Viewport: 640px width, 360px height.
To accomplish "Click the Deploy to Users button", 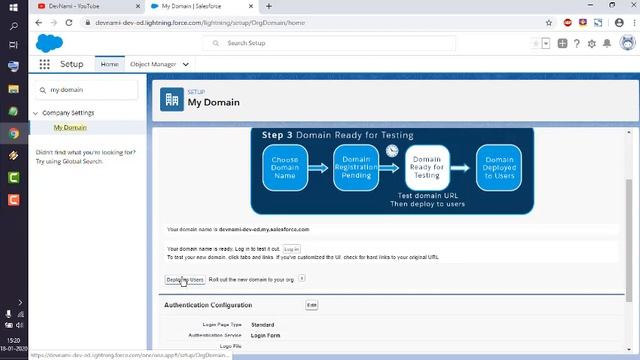I will coord(185,280).
